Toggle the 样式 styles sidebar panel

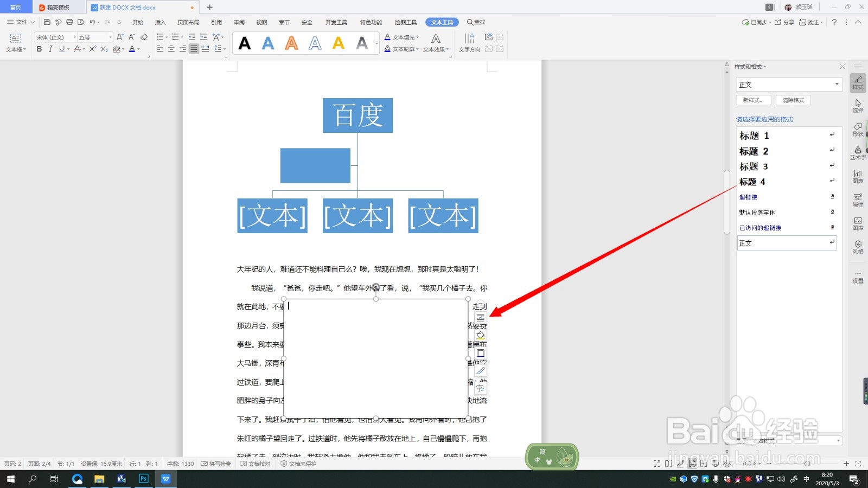pyautogui.click(x=858, y=83)
